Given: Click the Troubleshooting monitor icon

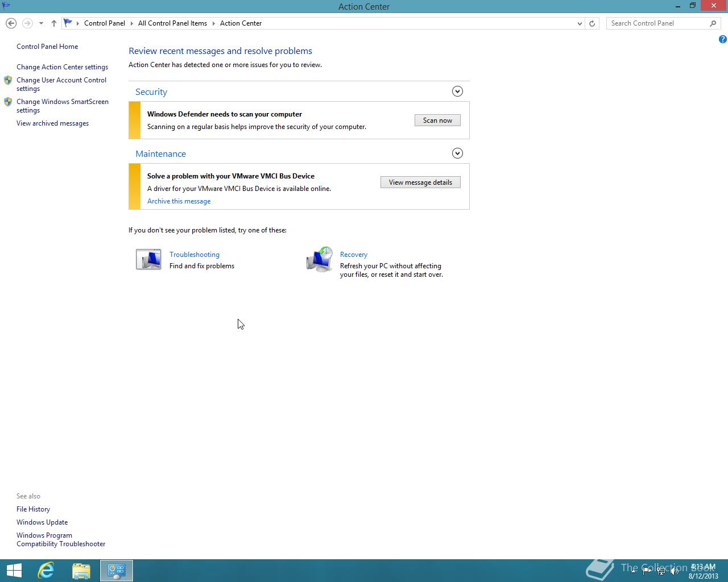Looking at the screenshot, I should click(148, 259).
